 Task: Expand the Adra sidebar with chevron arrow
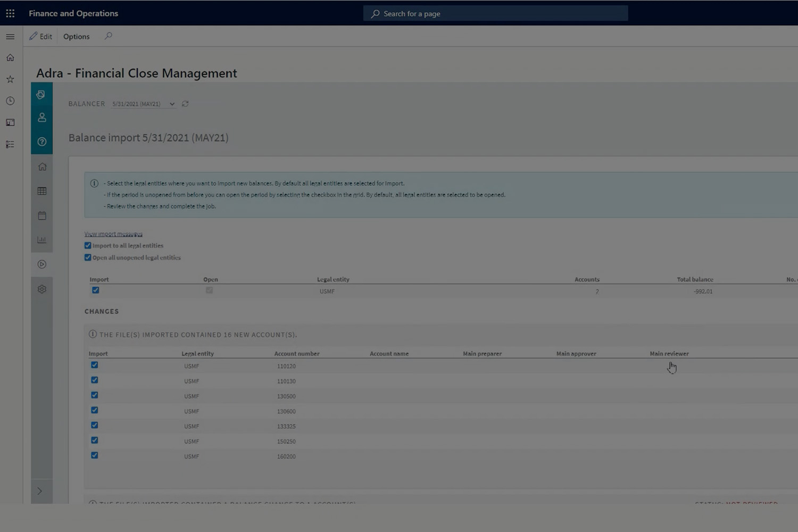[40, 491]
